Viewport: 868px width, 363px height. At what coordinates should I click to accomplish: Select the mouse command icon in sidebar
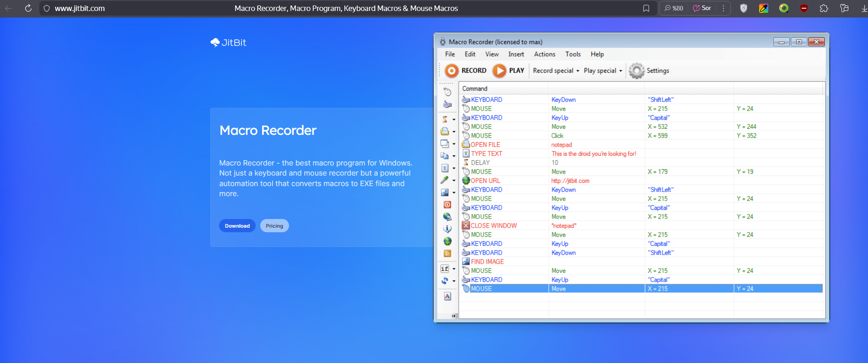447,92
